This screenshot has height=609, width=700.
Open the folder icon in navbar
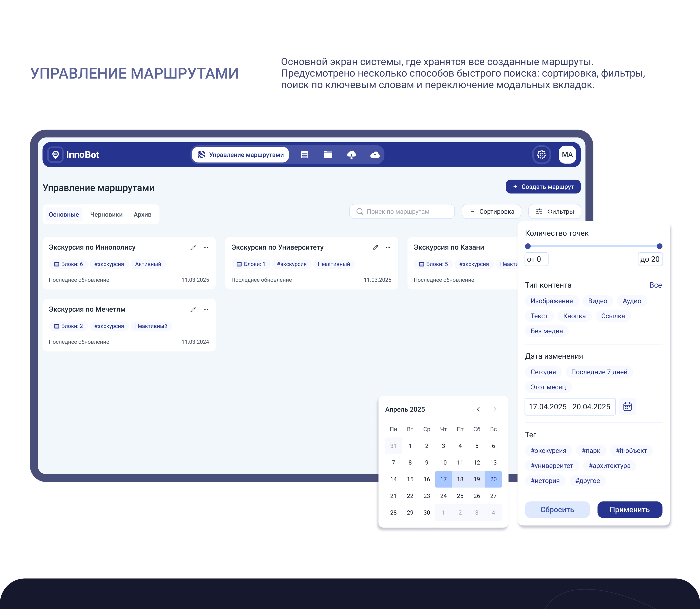pyautogui.click(x=328, y=155)
